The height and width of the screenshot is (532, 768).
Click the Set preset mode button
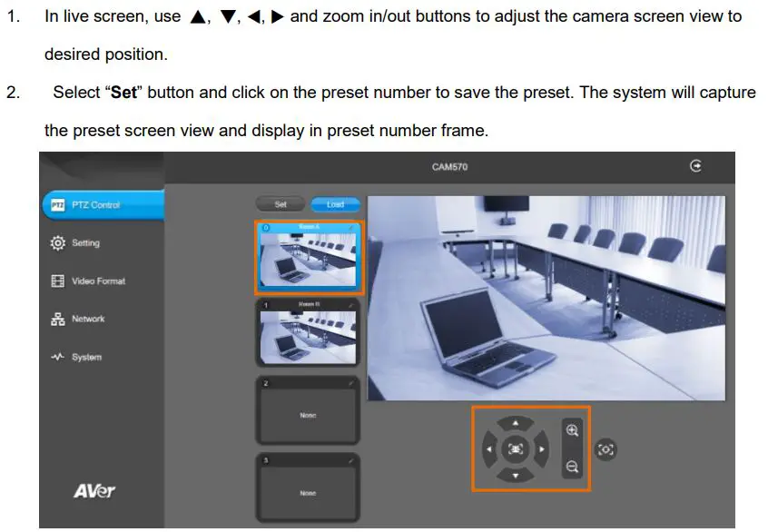pyautogui.click(x=281, y=204)
